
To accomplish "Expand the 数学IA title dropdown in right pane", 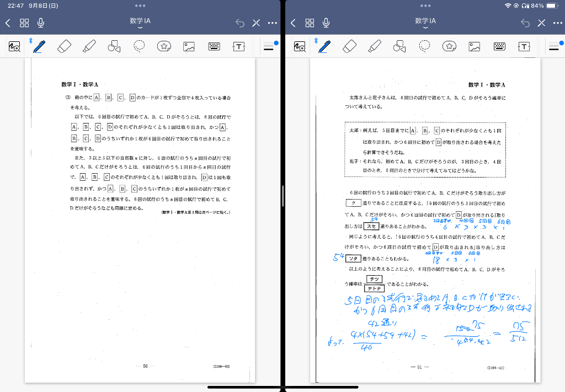I will pyautogui.click(x=425, y=23).
